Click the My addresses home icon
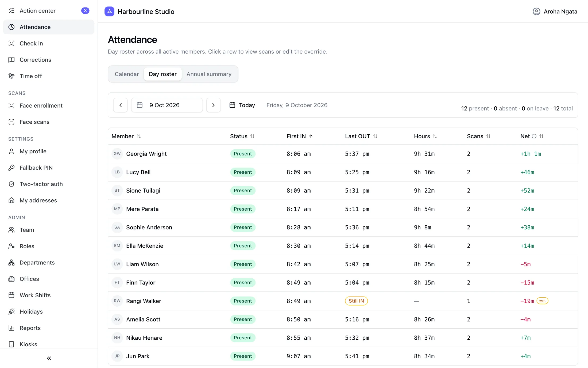Image resolution: width=588 pixels, height=368 pixels. [11, 200]
